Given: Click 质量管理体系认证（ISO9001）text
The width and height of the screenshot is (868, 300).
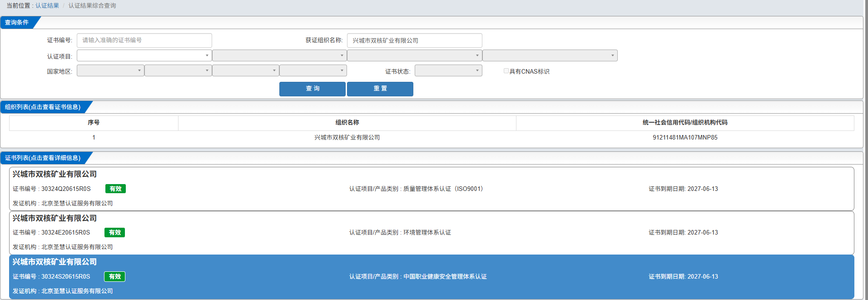Looking at the screenshot, I should pos(445,189).
